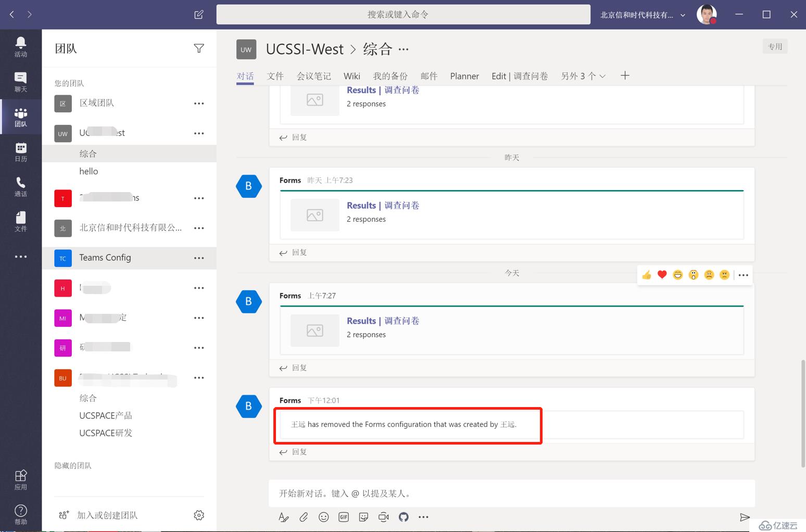This screenshot has width=806, height=532.
Task: React with surprised face emoji
Action: (x=694, y=275)
